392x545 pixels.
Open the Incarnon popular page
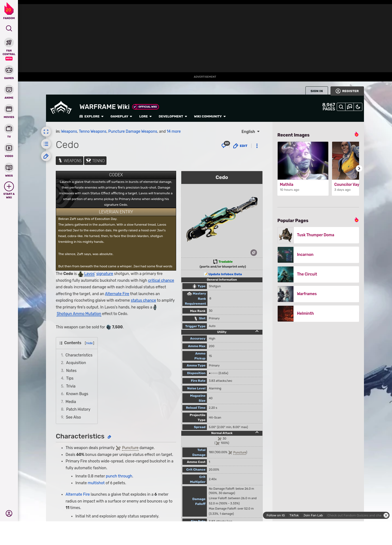(318, 255)
